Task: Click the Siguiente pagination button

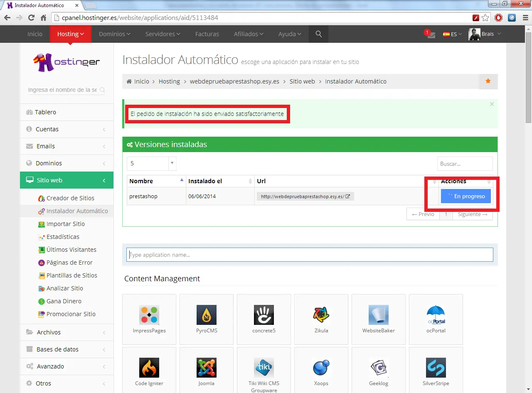Action: pyautogui.click(x=472, y=214)
